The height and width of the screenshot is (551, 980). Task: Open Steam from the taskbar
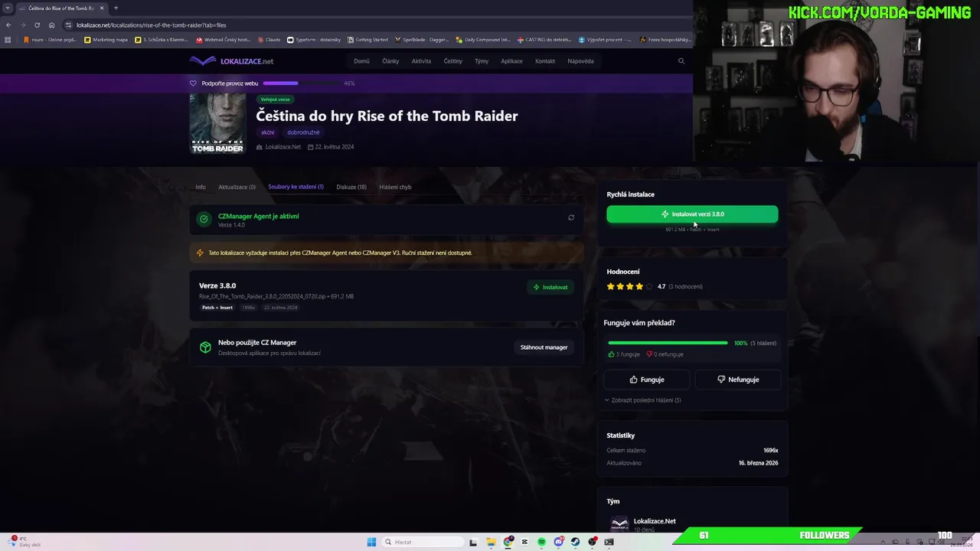[x=575, y=542]
